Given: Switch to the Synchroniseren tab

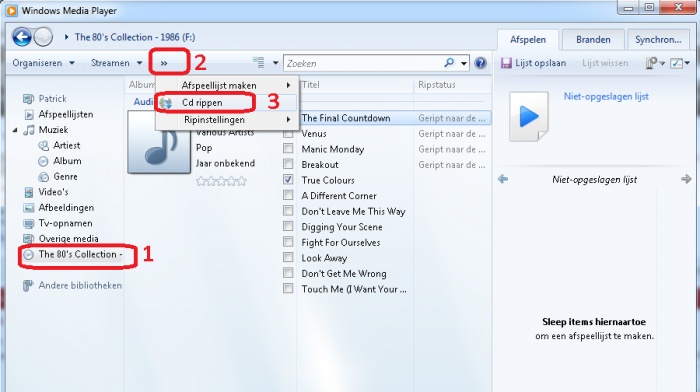Looking at the screenshot, I should pos(658,40).
